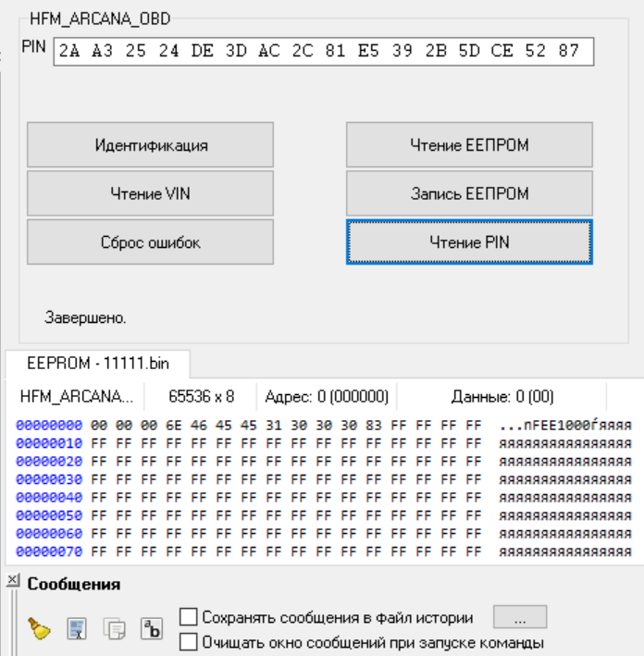Toggle Очищать окно сообщений при запуске команды
Screen dimensions: 644x656
(x=188, y=641)
